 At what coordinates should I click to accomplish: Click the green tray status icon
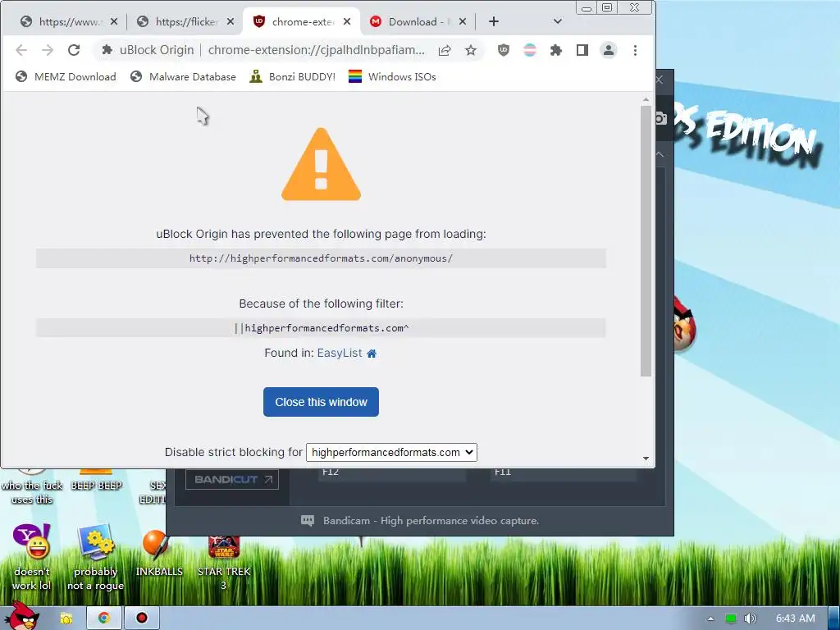730,619
